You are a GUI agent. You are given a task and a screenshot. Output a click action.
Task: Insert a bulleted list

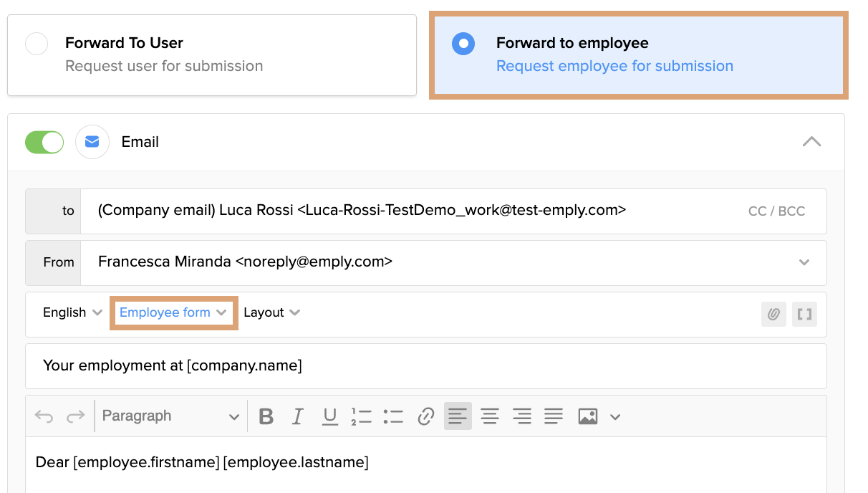[x=393, y=416]
